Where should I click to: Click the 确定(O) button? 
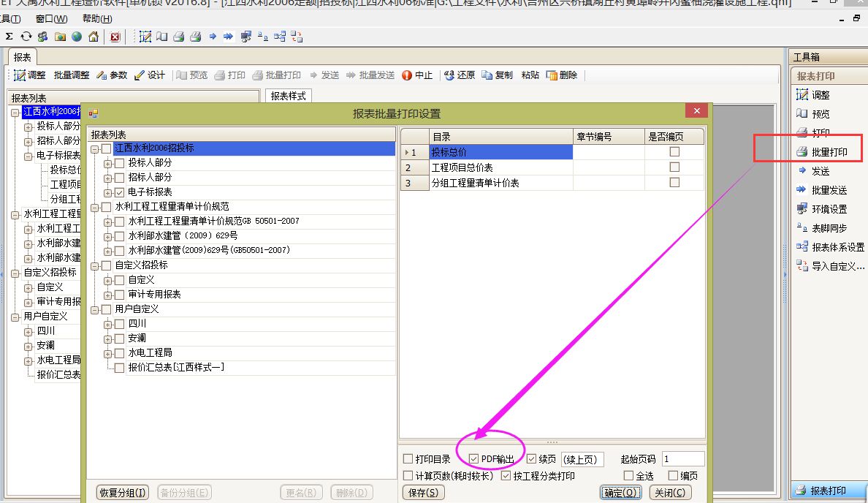622,492
